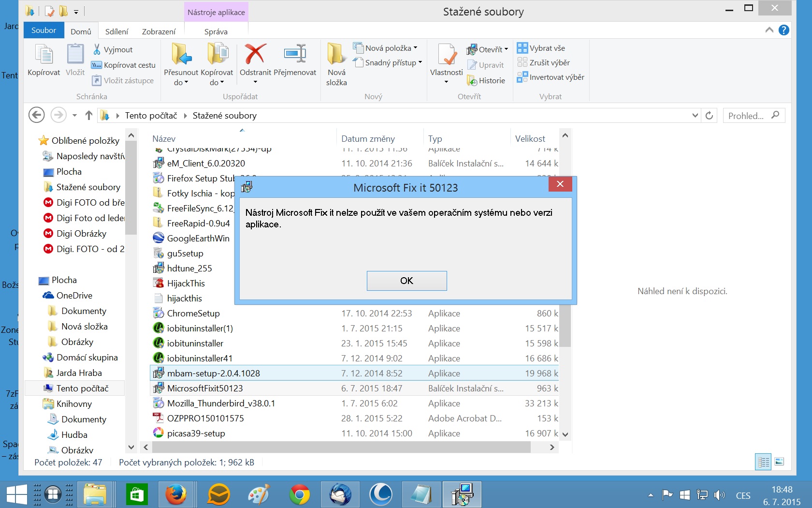The image size is (812, 508).
Task: Open the address bar history dropdown
Action: [695, 115]
